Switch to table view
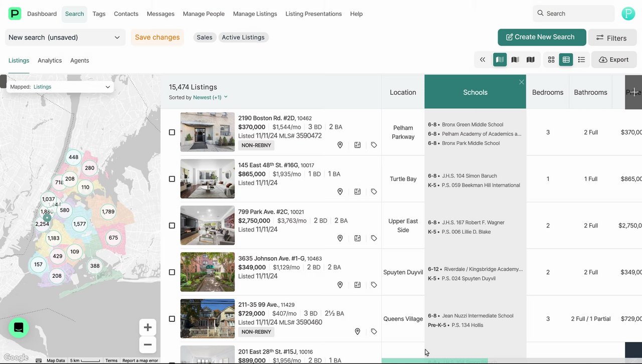The width and height of the screenshot is (642, 364). point(566,60)
